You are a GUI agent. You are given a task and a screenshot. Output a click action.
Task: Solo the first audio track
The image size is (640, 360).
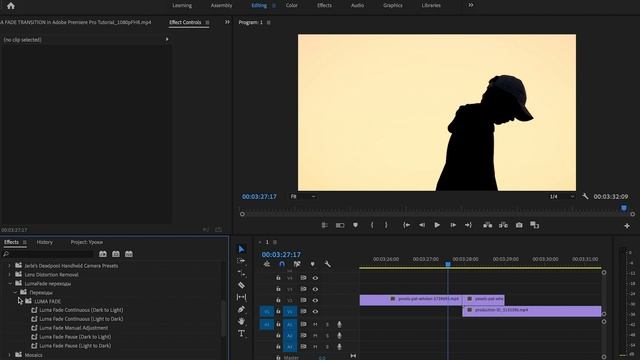point(327,324)
